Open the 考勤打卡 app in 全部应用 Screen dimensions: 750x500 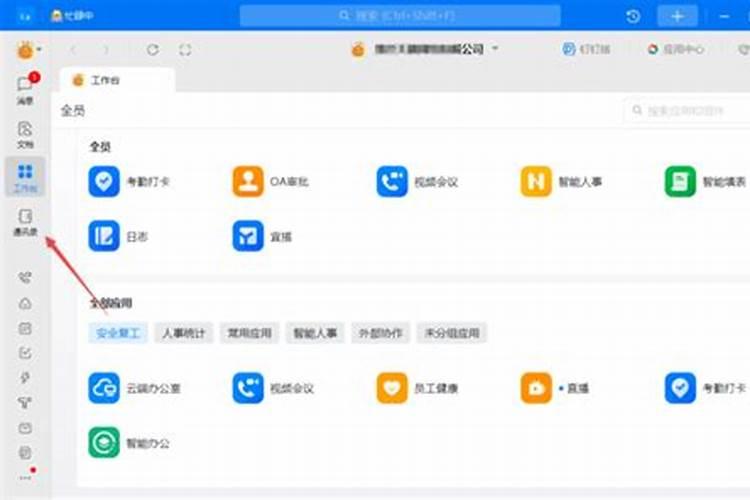706,388
